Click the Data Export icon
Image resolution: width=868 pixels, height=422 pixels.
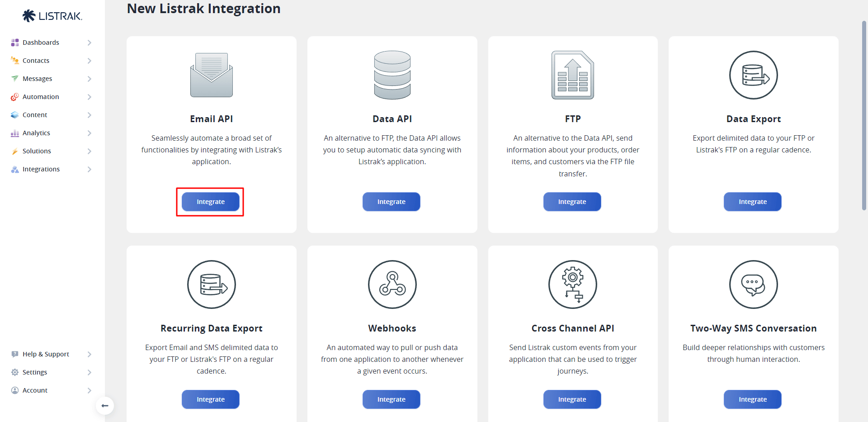pyautogui.click(x=753, y=75)
